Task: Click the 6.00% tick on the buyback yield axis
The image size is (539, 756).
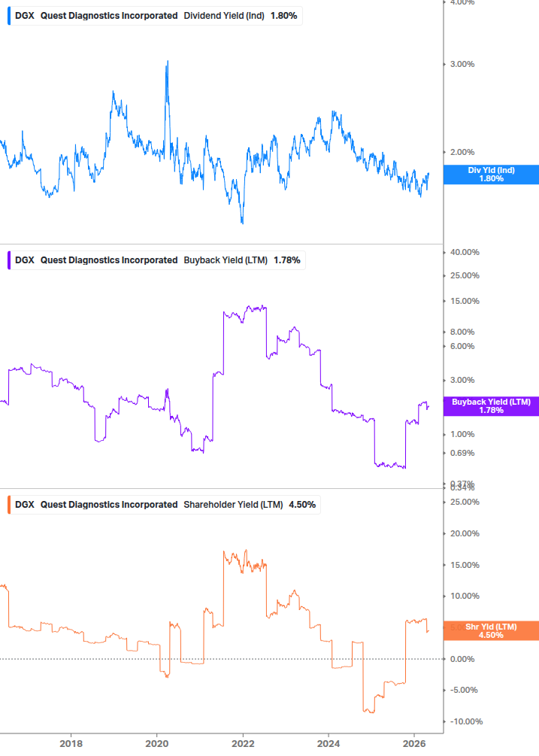Action: (462, 347)
